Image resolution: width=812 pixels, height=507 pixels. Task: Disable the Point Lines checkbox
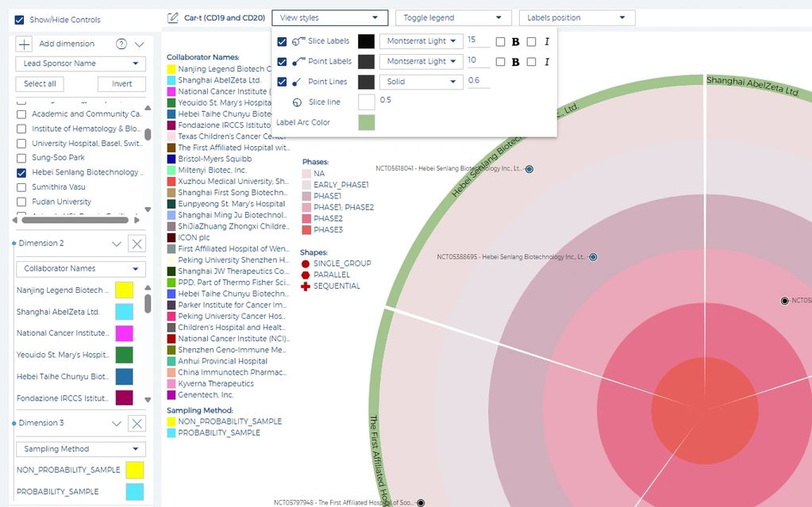pyautogui.click(x=282, y=82)
